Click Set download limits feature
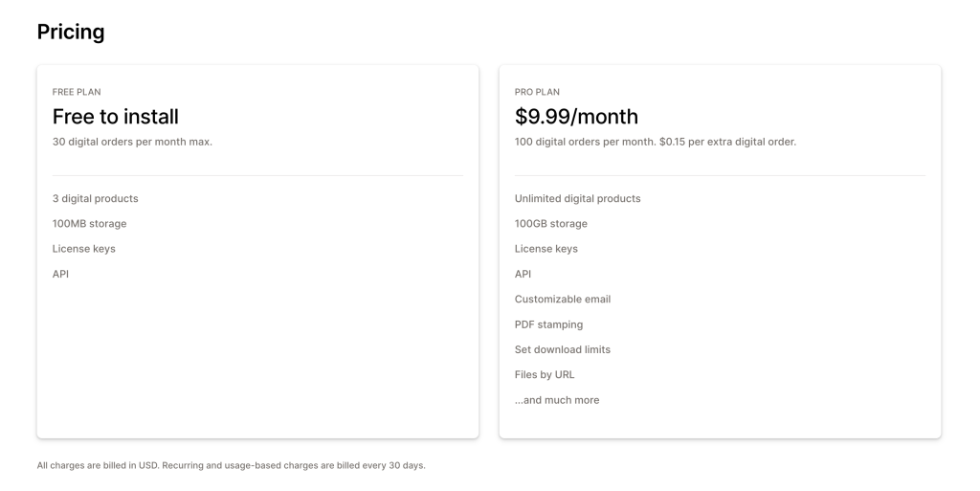Screen dimensions: 980x491 click(x=563, y=349)
